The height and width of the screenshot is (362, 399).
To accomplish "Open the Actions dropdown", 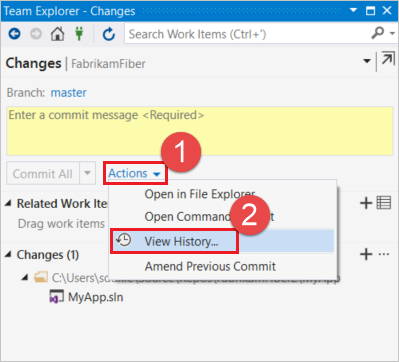I will [135, 173].
